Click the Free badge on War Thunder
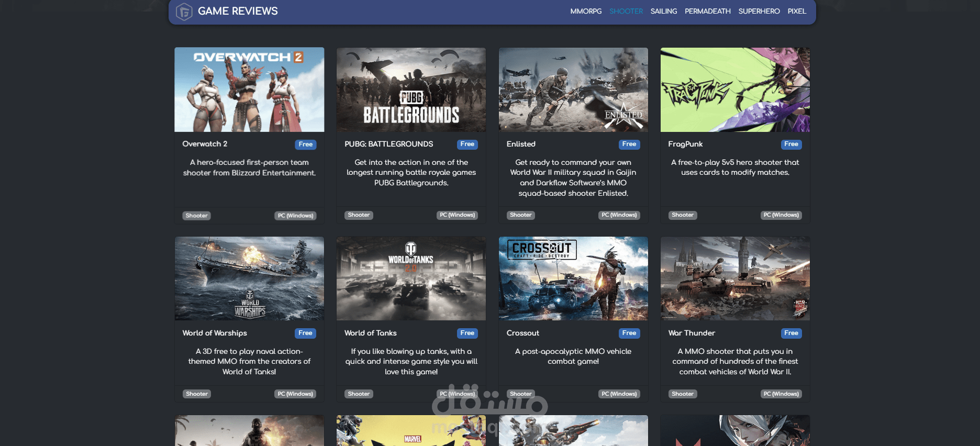The image size is (980, 446). (x=792, y=333)
